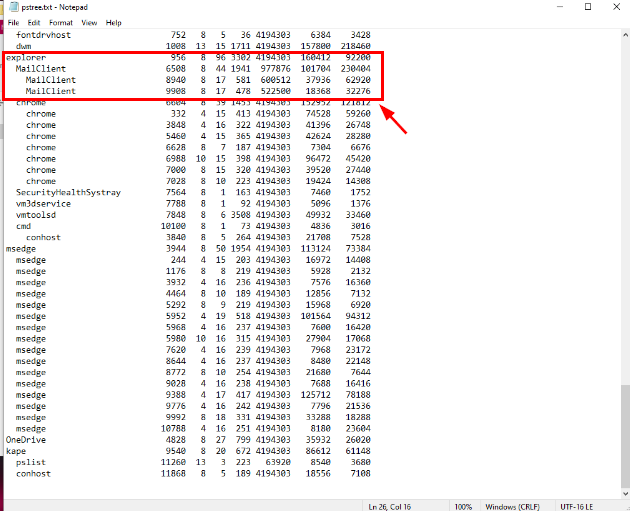Click msedge row with PID 3932

(193, 282)
